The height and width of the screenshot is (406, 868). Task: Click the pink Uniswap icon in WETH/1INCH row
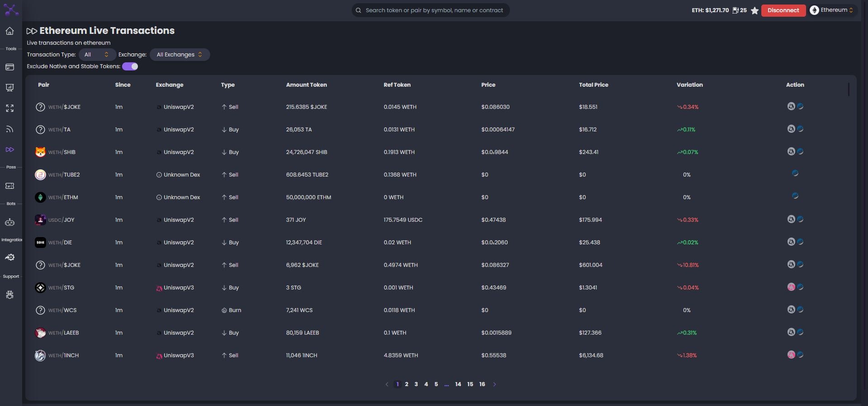coord(791,355)
